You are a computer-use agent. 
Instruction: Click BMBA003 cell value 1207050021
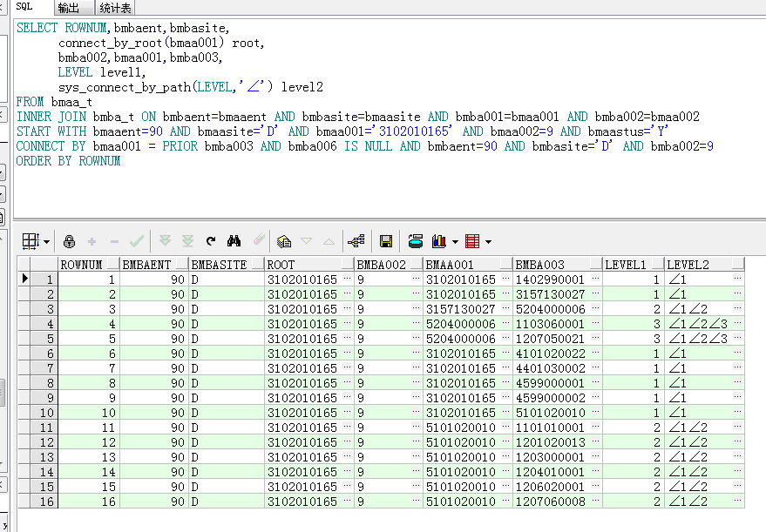tap(550, 339)
